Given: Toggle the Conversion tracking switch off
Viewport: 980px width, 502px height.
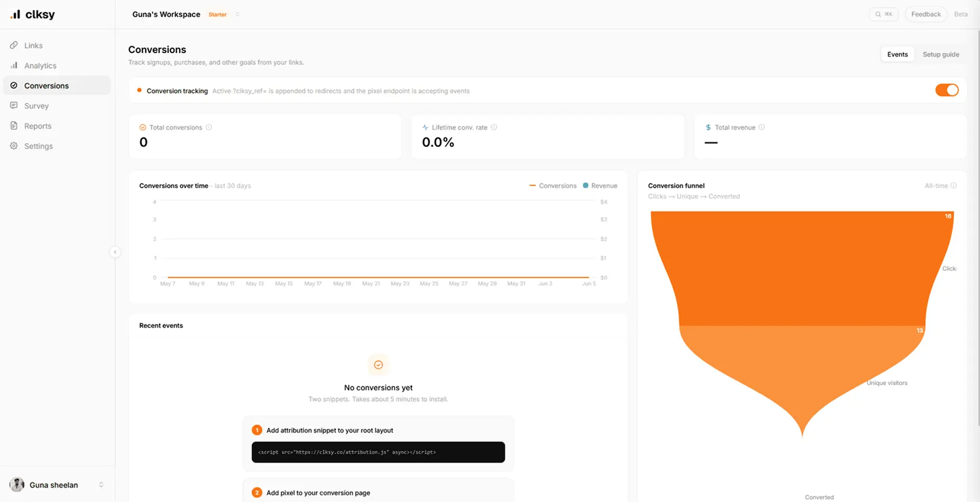Looking at the screenshot, I should (x=947, y=90).
